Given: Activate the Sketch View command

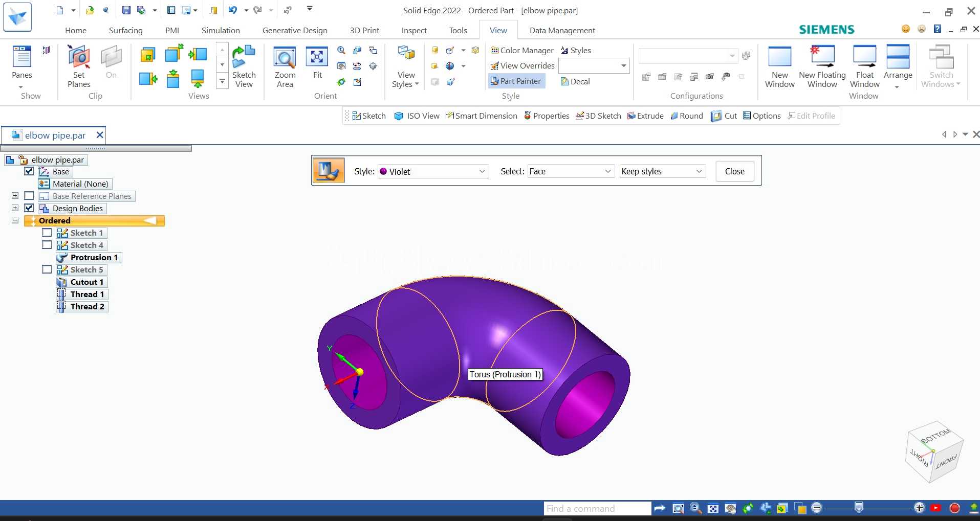Looking at the screenshot, I should (x=244, y=66).
